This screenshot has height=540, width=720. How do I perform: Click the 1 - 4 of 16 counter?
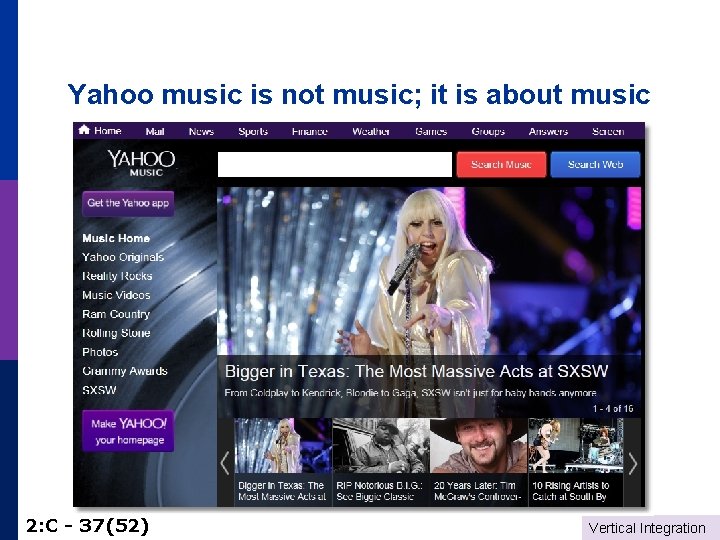click(613, 409)
